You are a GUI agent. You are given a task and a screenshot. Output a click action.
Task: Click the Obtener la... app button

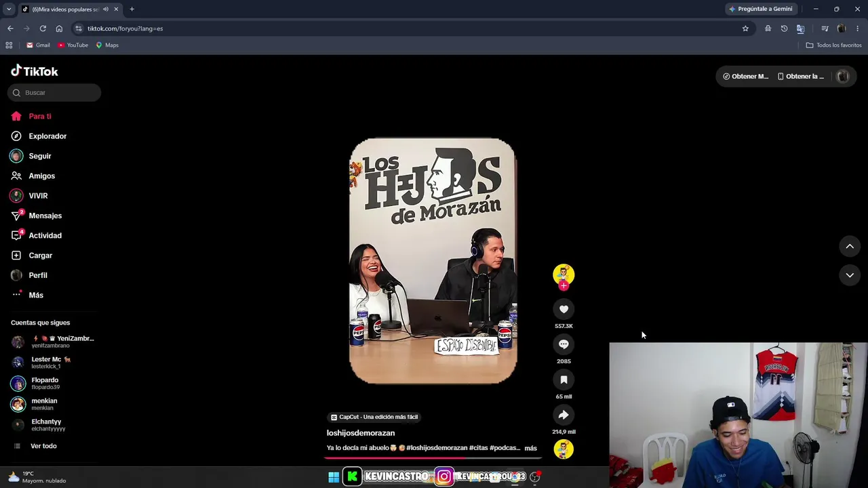click(801, 77)
